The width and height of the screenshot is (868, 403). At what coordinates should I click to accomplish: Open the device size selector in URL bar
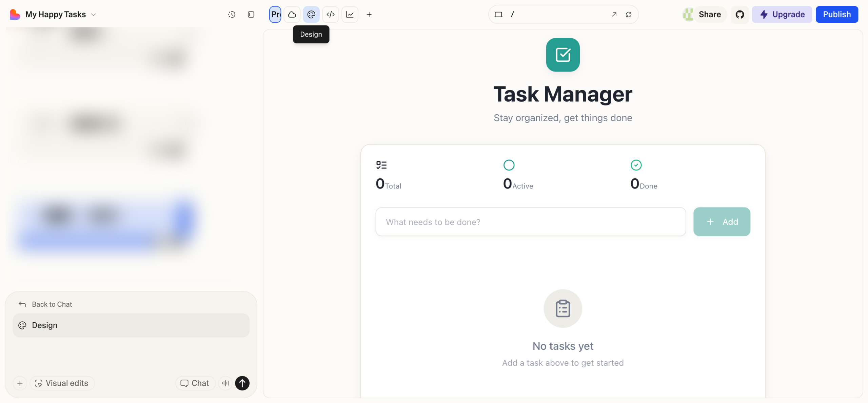(x=498, y=15)
